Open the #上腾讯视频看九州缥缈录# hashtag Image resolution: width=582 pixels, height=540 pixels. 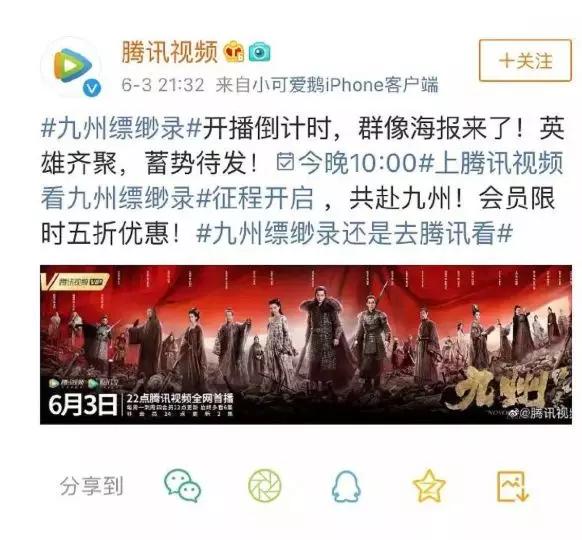[x=303, y=180]
